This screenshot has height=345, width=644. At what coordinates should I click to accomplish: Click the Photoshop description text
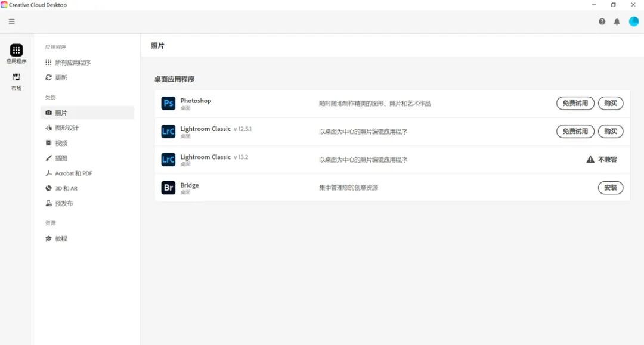pyautogui.click(x=374, y=103)
